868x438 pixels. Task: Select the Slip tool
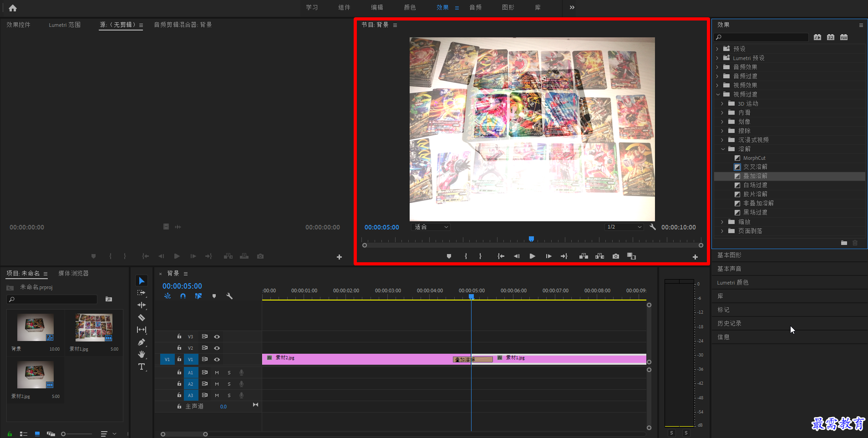tap(142, 330)
